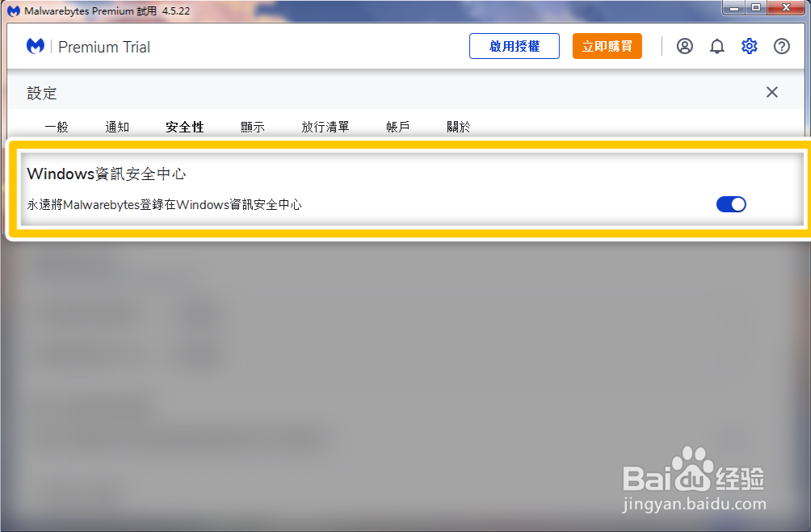Screen dimensions: 811x532
Task: Click the 永遠將Malwarebytes登錄 description text
Action: (x=164, y=205)
